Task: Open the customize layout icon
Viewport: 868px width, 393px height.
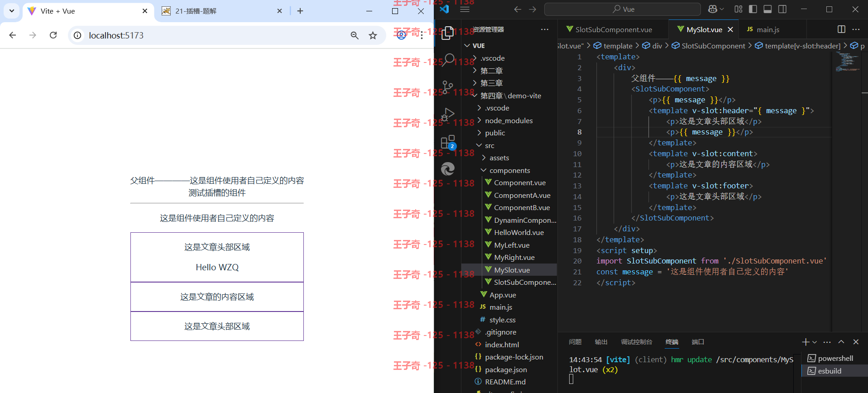Action: [739, 9]
